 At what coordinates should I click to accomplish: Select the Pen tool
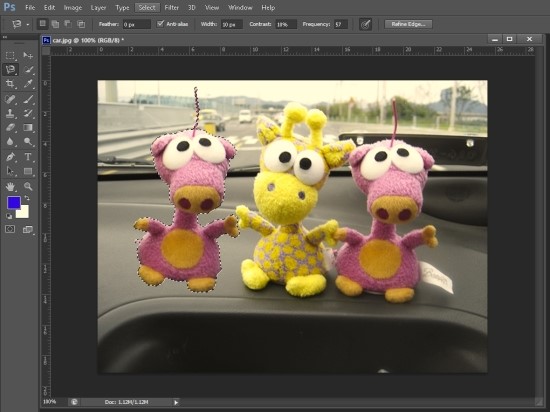click(10, 157)
